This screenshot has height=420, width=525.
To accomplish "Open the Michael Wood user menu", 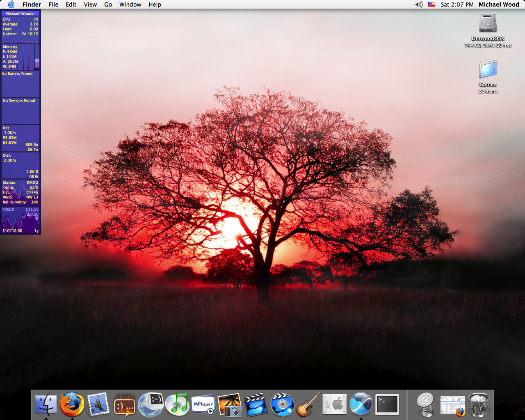I will [499, 5].
